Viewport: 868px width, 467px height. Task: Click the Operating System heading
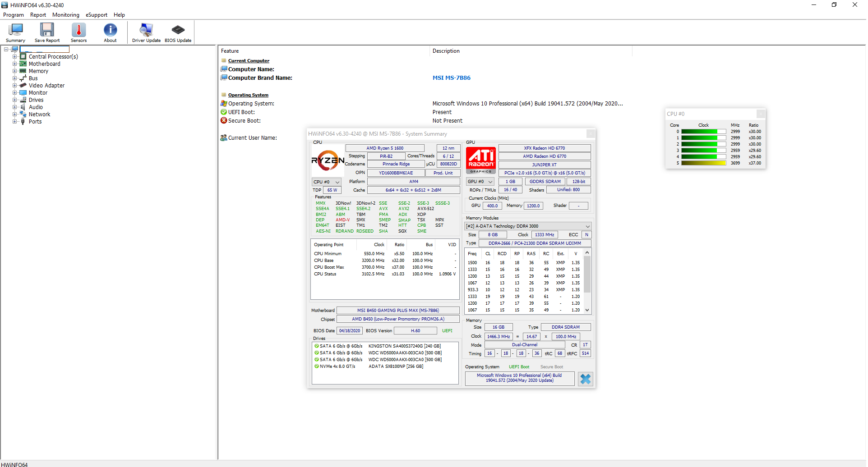[248, 95]
